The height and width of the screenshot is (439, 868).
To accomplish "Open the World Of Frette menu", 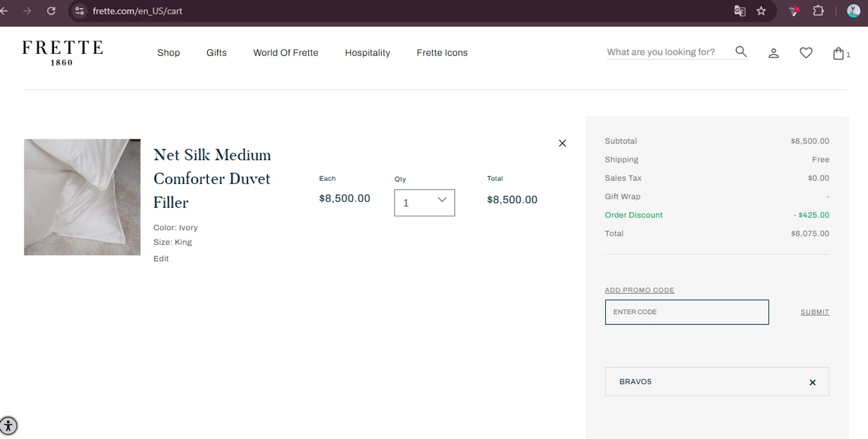I will pos(286,53).
